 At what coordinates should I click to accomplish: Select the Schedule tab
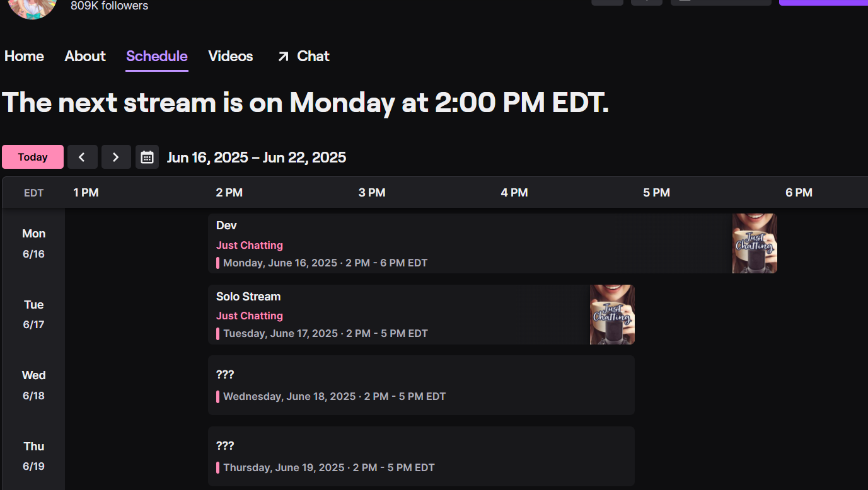coord(156,56)
